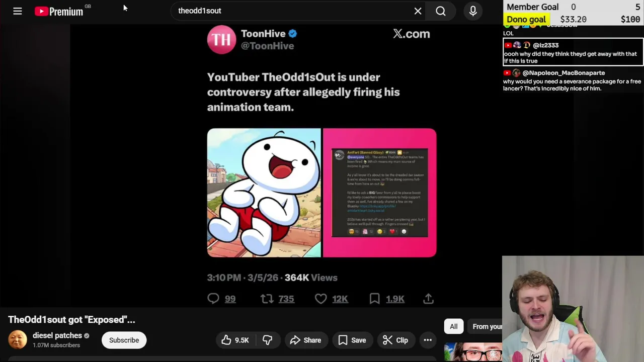Screen dimensions: 644x362
Task: Open more actions three-dot menu
Action: click(428, 340)
